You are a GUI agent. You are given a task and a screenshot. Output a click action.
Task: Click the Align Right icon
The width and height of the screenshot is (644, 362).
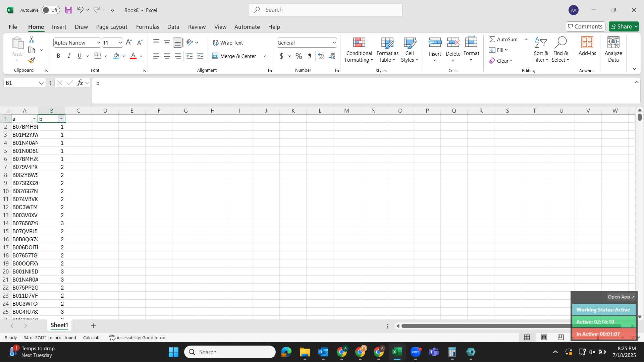[x=178, y=56]
